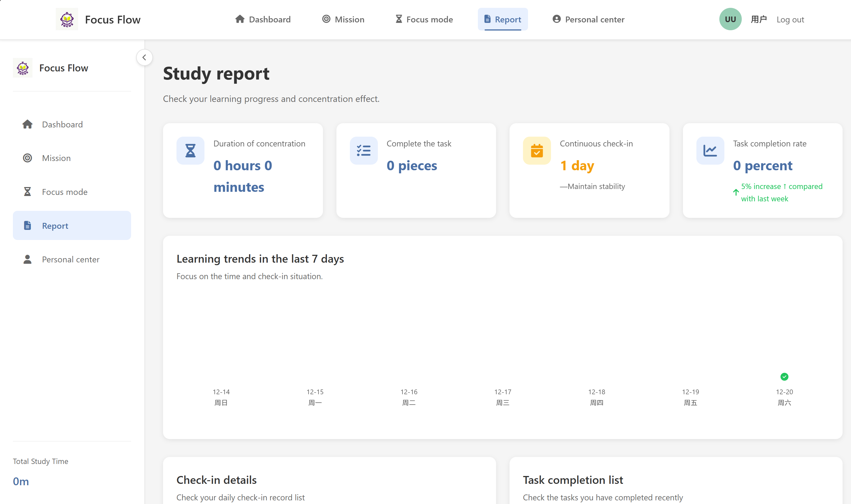Screen dimensions: 851x504
Task: Click the hourglass concentration duration icon
Action: point(190,150)
